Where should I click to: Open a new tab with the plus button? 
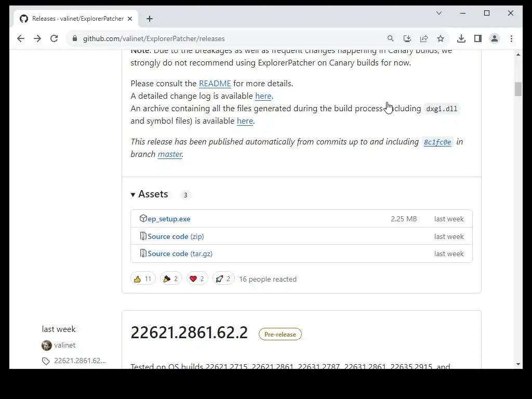point(150,19)
